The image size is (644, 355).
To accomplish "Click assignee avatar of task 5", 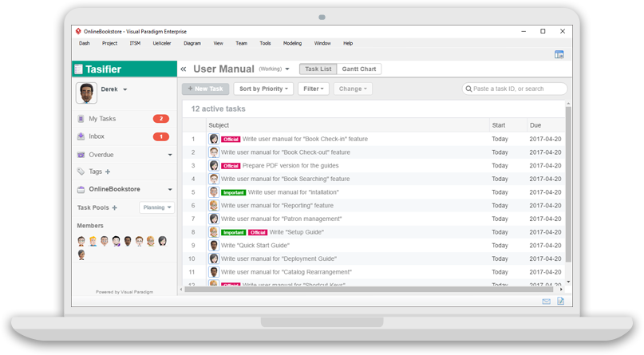I will coord(214,192).
